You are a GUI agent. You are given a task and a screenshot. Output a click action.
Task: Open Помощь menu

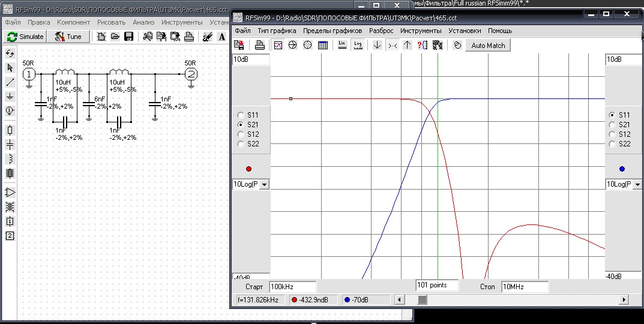click(x=500, y=31)
